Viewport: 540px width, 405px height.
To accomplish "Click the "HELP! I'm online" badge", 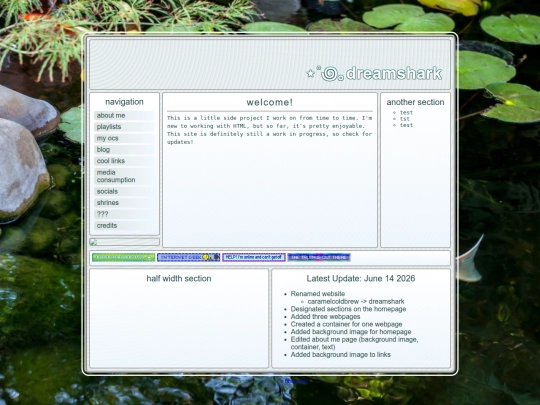I will (x=254, y=257).
